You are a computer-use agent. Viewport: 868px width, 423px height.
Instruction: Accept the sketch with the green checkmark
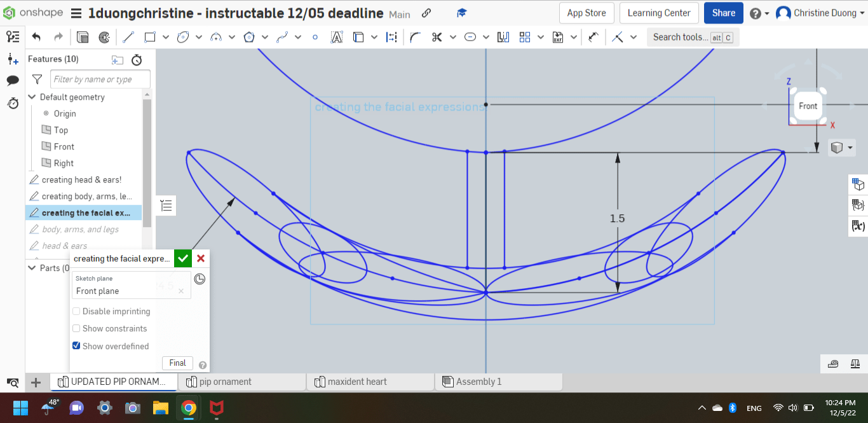point(183,258)
